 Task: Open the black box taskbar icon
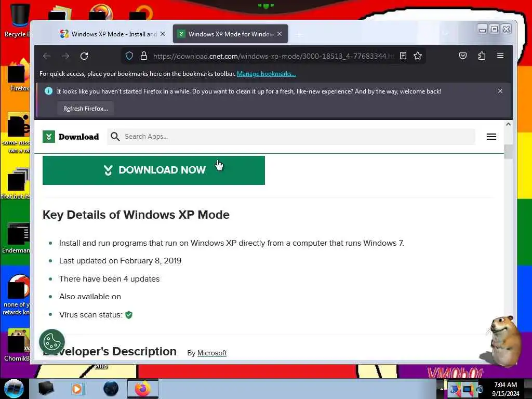tap(46, 389)
